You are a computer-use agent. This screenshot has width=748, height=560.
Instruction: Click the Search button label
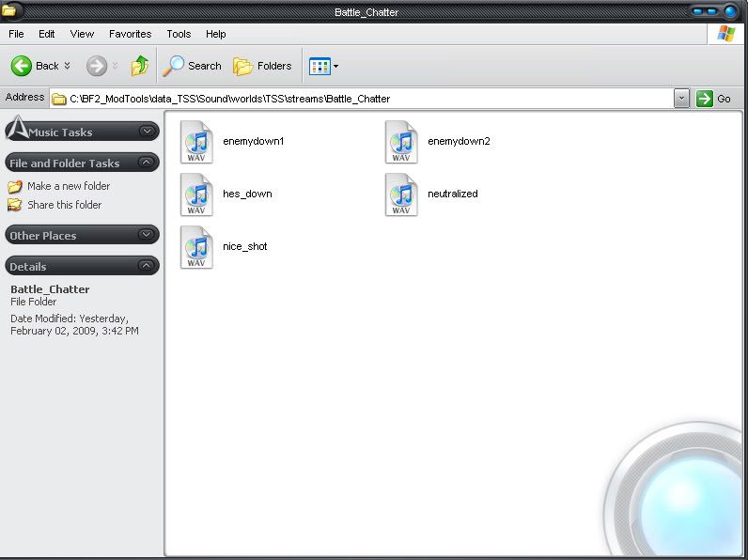(205, 66)
